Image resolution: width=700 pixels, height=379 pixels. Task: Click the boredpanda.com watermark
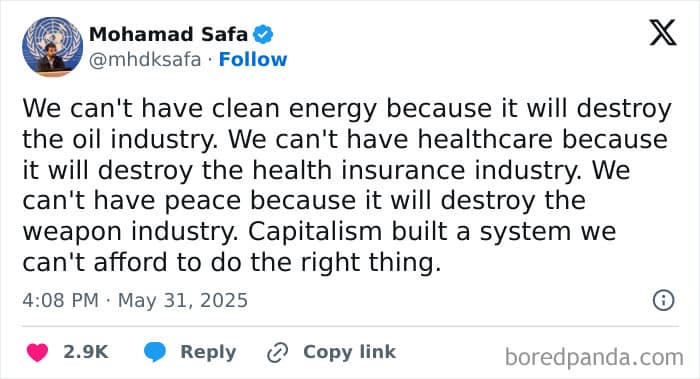point(594,358)
